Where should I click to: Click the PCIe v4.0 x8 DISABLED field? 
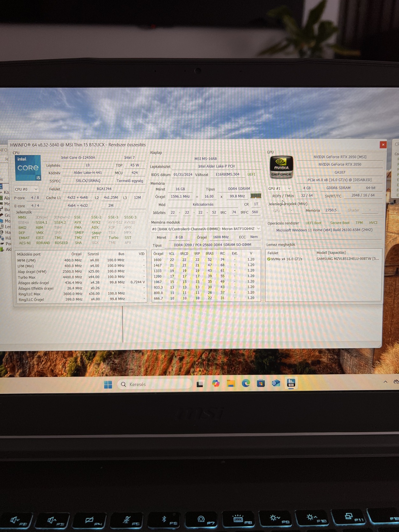pos(339,180)
